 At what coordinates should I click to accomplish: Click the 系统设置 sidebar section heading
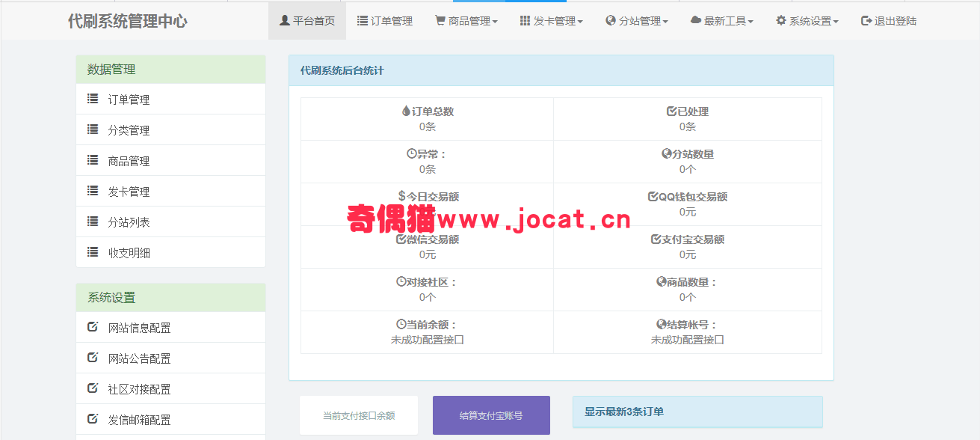point(170,298)
